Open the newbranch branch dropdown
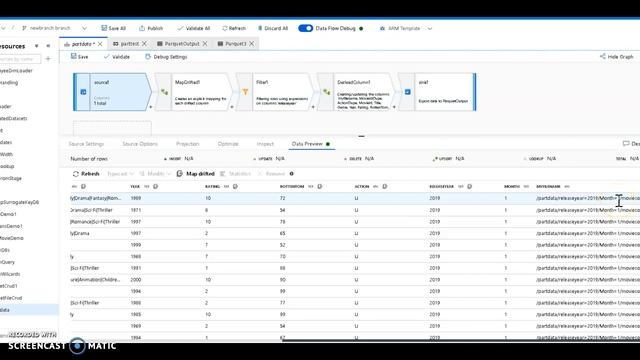Viewport: 640px width, 360px height. coord(54,28)
